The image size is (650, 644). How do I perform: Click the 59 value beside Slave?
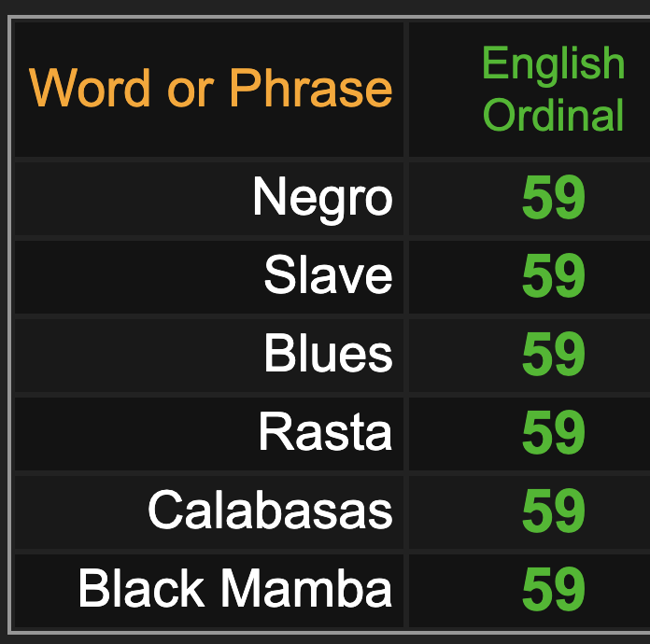[x=554, y=276]
